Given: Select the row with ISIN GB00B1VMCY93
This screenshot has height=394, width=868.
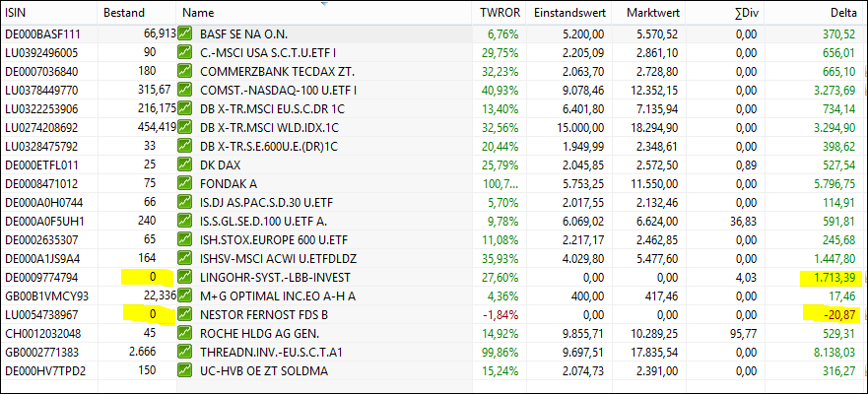Looking at the screenshot, I should [x=46, y=295].
